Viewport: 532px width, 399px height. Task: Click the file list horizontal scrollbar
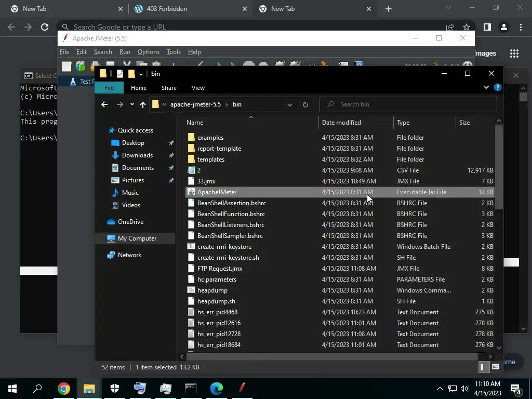click(x=332, y=356)
